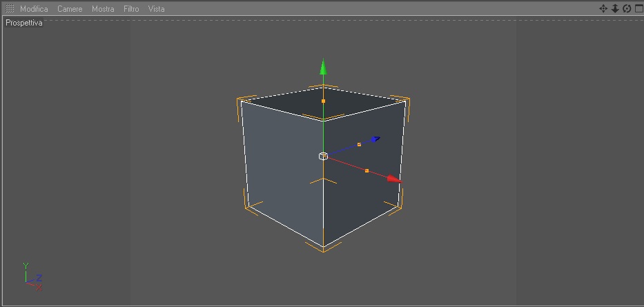Click the viewport grip handle icon
Screen dimensions: 644x307
(x=10, y=8)
